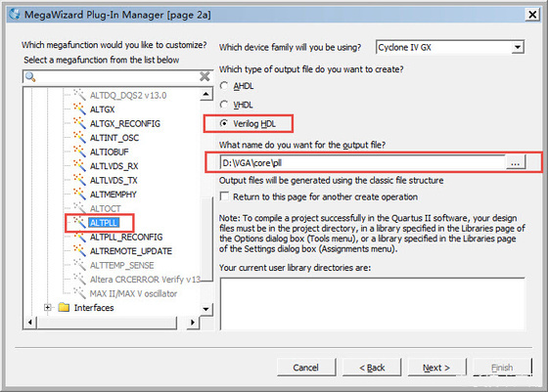
Task: Enable Return to this page checkbox
Action: 224,196
